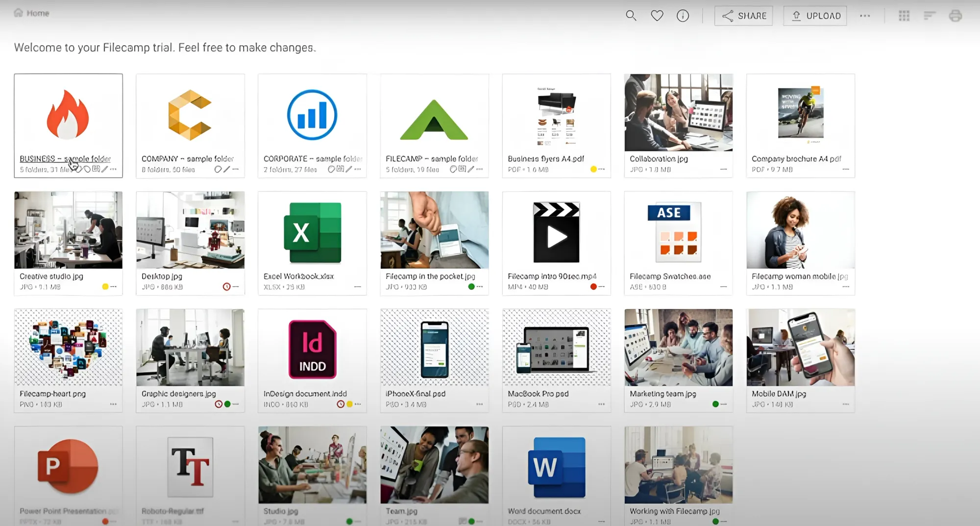Select the 'Studio.jpg' file name
Viewport: 980px width, 526px height.
coord(281,511)
